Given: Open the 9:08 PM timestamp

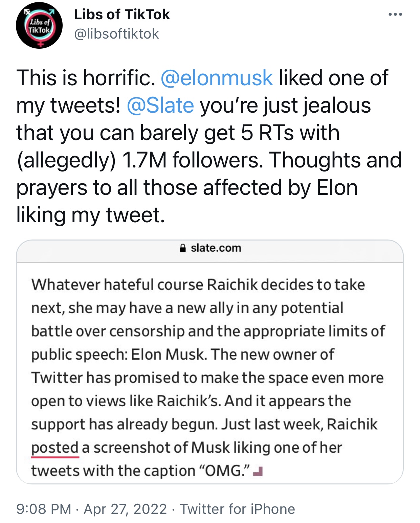Looking at the screenshot, I should pyautogui.click(x=44, y=509).
